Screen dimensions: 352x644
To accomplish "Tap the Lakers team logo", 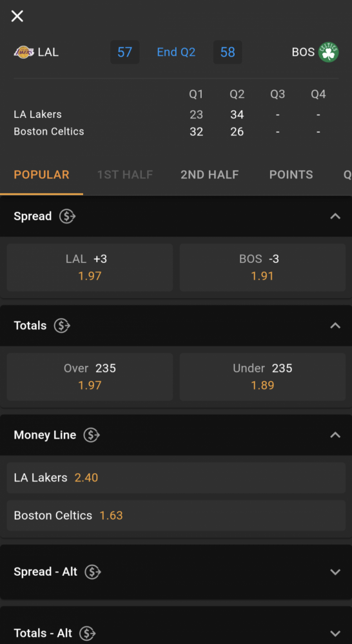I will click(24, 52).
